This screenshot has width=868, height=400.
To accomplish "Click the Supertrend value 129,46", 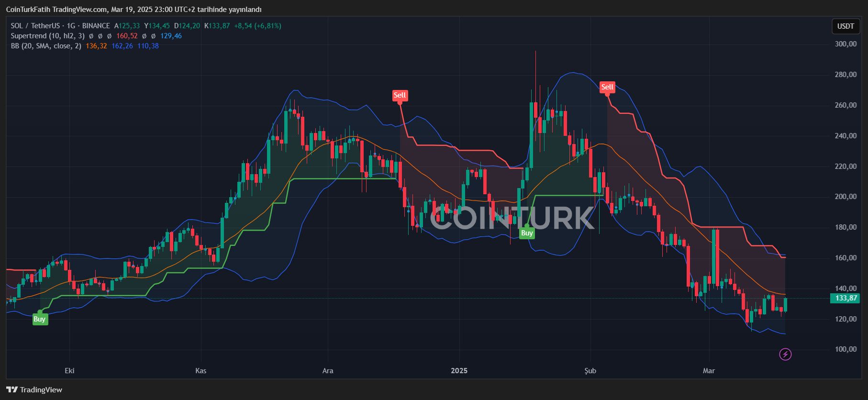I will coord(171,36).
